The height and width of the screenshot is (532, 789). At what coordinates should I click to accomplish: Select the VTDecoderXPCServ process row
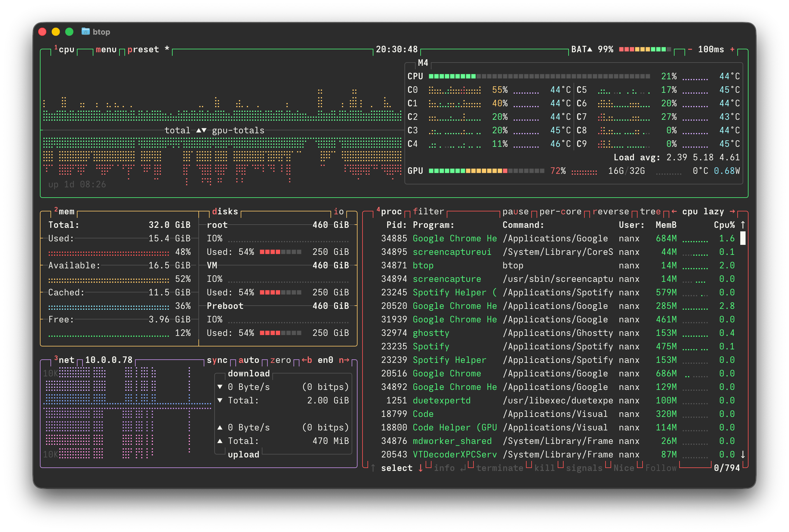coord(558,454)
